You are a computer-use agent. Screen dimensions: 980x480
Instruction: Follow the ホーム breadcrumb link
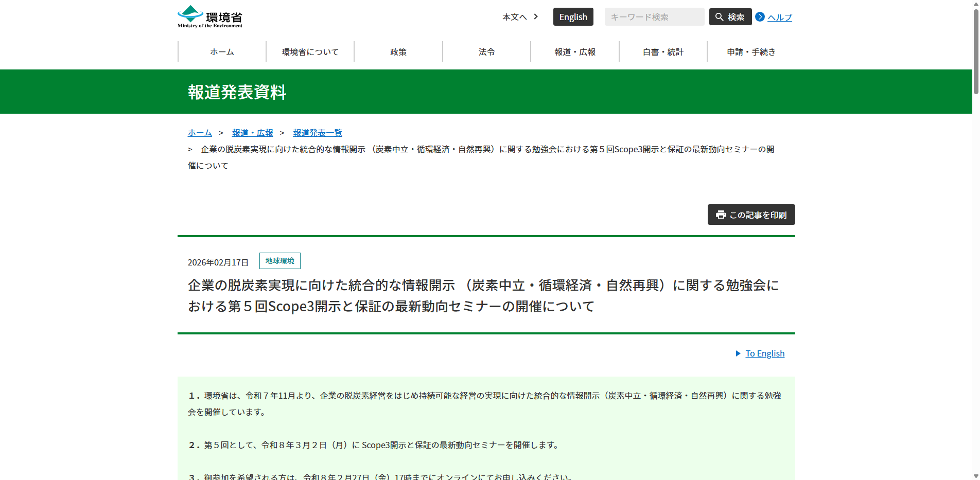(x=200, y=133)
